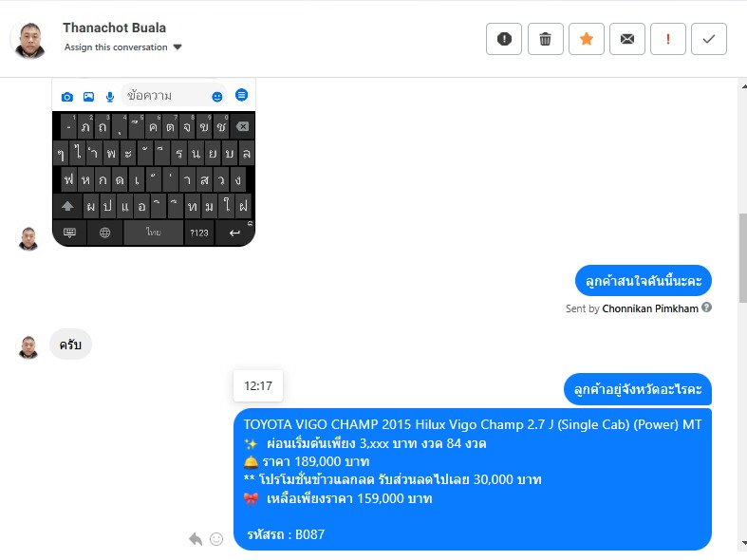Mark conversation done with checkmark button
This screenshot has height=560, width=747.
pyautogui.click(x=709, y=39)
